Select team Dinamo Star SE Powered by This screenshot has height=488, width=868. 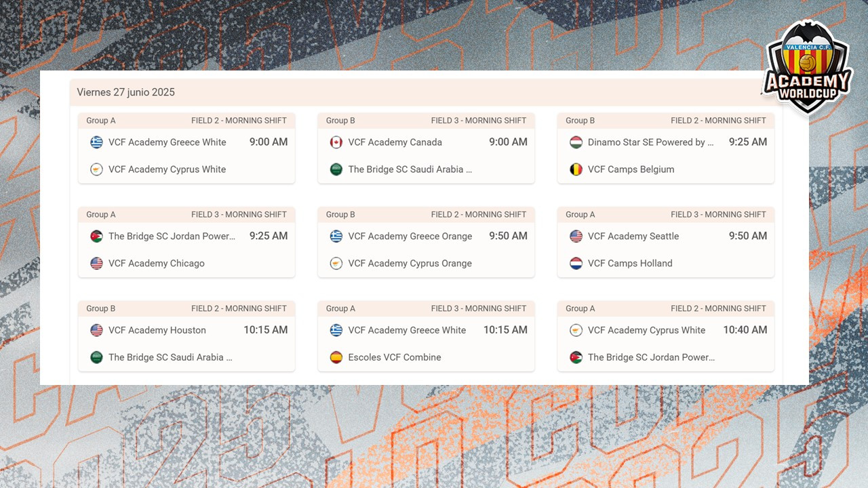click(651, 142)
